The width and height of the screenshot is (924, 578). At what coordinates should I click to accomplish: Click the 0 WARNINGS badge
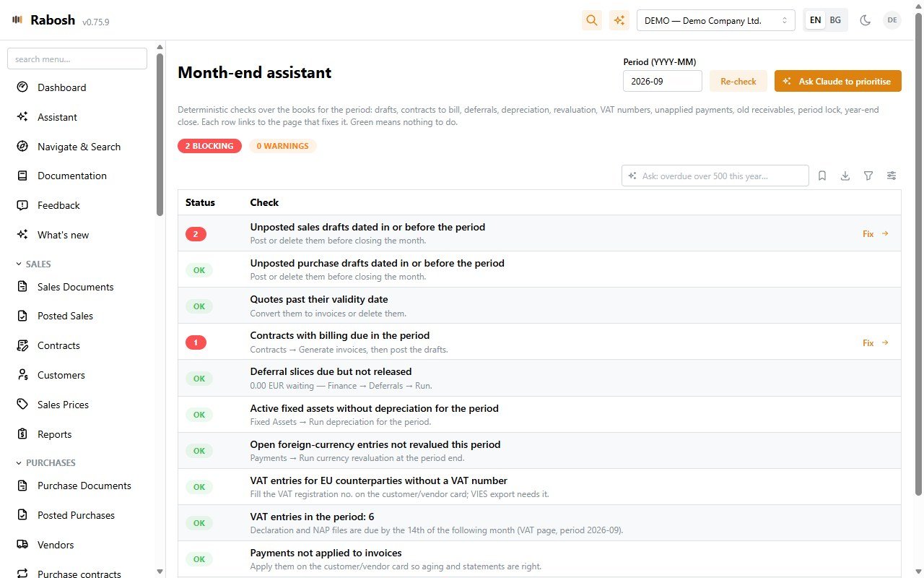point(282,146)
